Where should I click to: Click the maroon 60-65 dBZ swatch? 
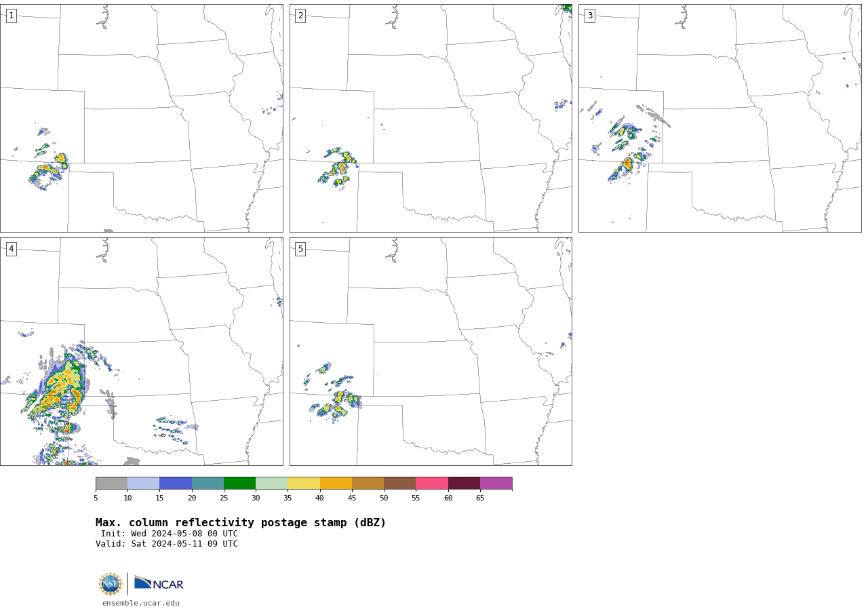click(x=464, y=483)
